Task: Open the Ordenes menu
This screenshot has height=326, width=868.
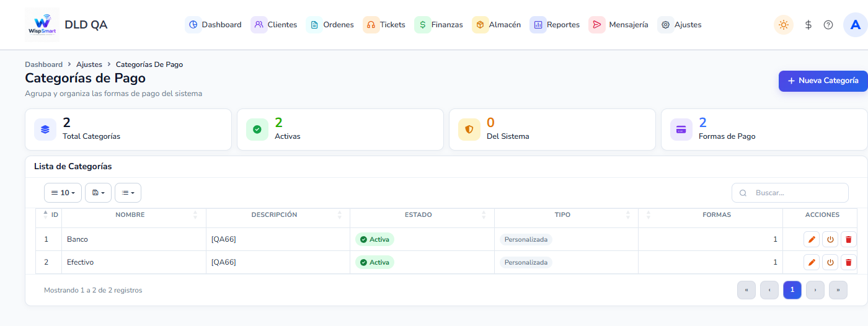Action: tap(330, 25)
